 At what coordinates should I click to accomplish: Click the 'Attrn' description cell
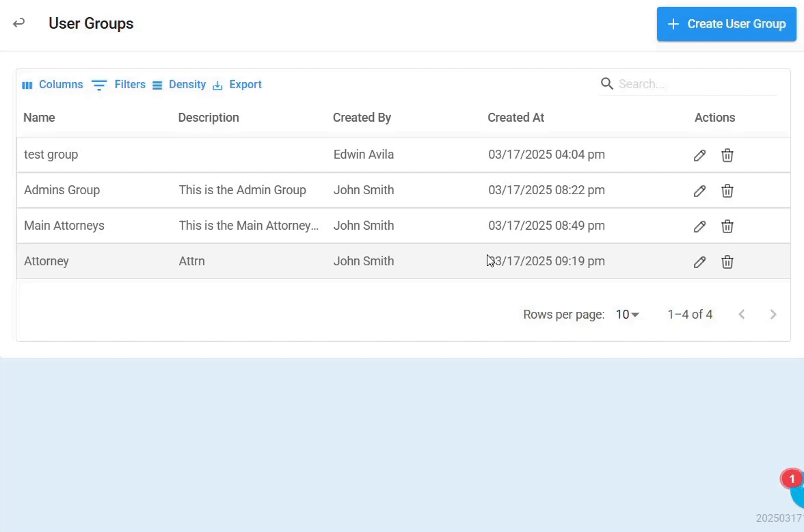tap(191, 261)
